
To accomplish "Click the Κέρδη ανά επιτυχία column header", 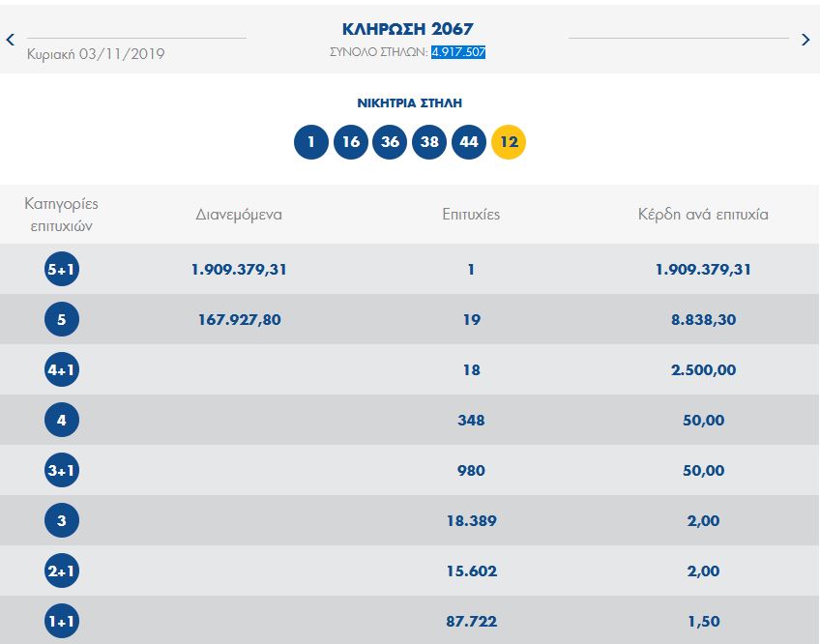I will point(703,215).
